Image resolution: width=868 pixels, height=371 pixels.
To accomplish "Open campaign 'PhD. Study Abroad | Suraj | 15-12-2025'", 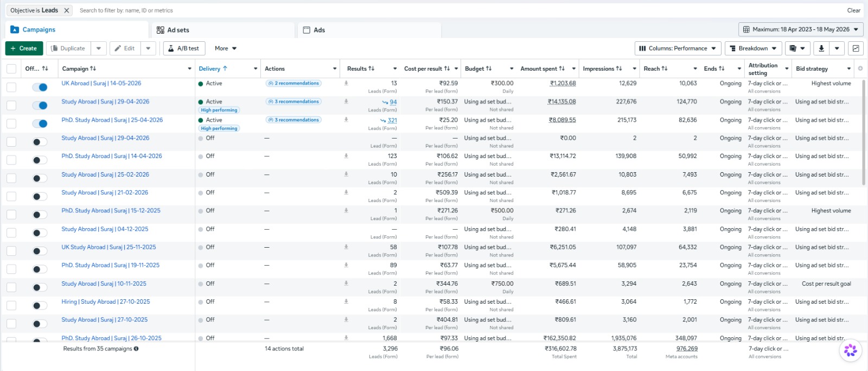I will point(111,210).
